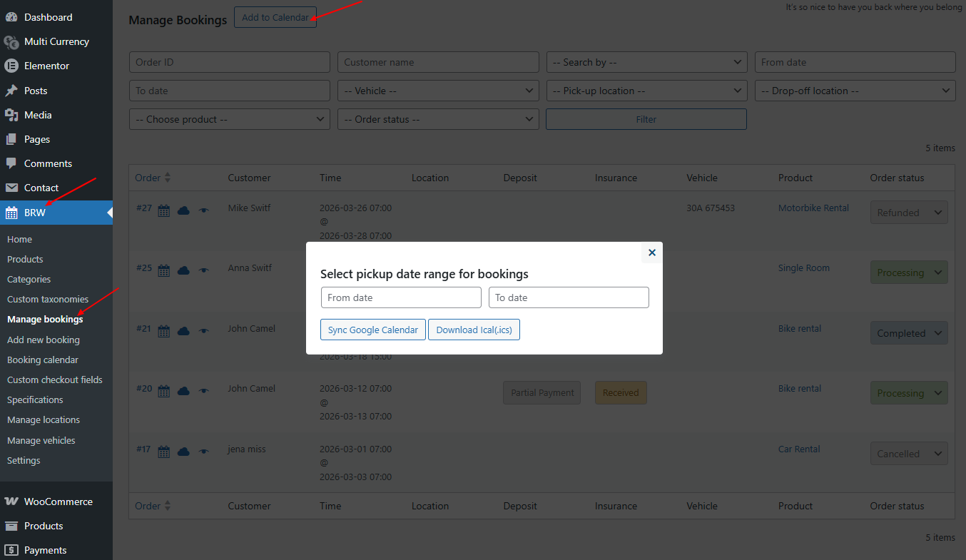Open the Vehicle filter dropdown
This screenshot has height=560, width=966.
pos(438,91)
